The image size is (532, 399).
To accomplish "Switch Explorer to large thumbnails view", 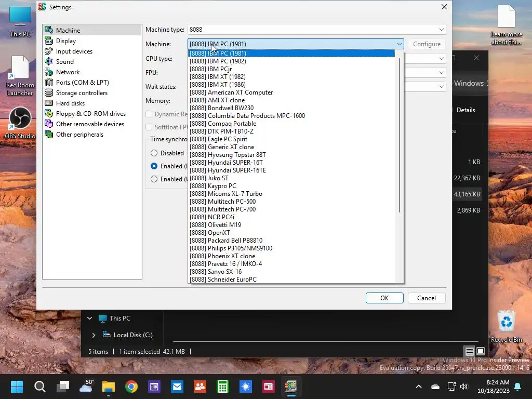I will pyautogui.click(x=481, y=351).
